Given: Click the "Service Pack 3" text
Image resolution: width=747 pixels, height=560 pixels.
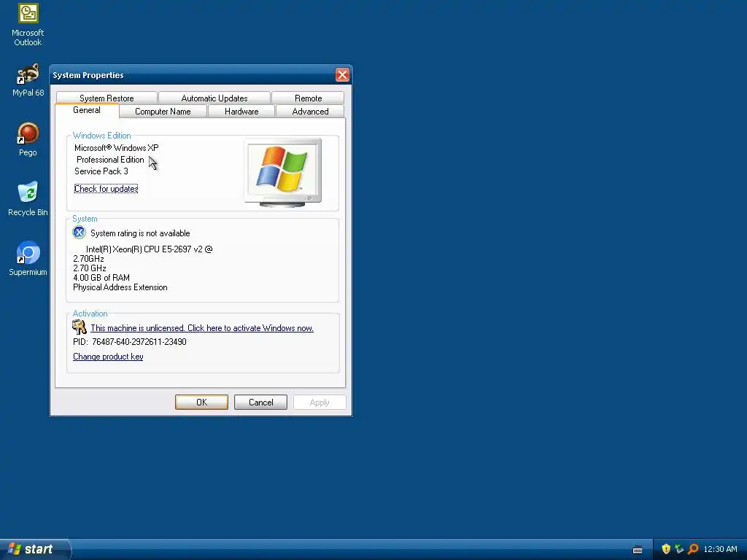Looking at the screenshot, I should [101, 171].
